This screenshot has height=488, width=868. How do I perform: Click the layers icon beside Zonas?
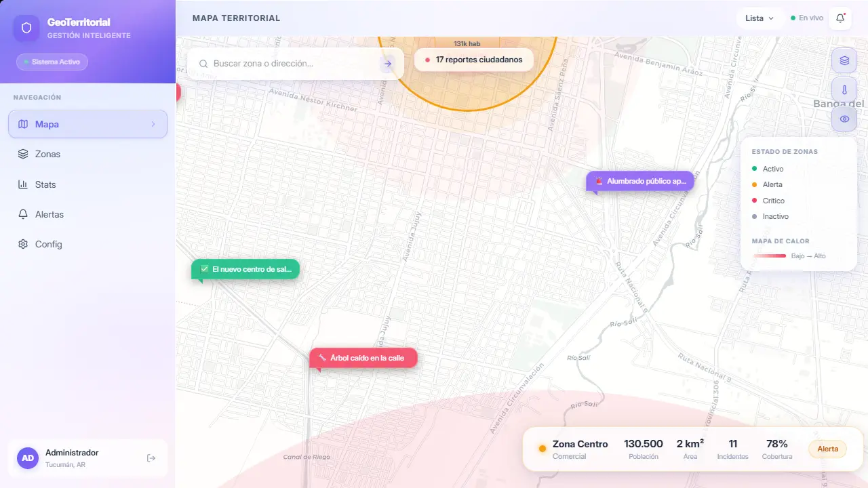[x=23, y=154]
